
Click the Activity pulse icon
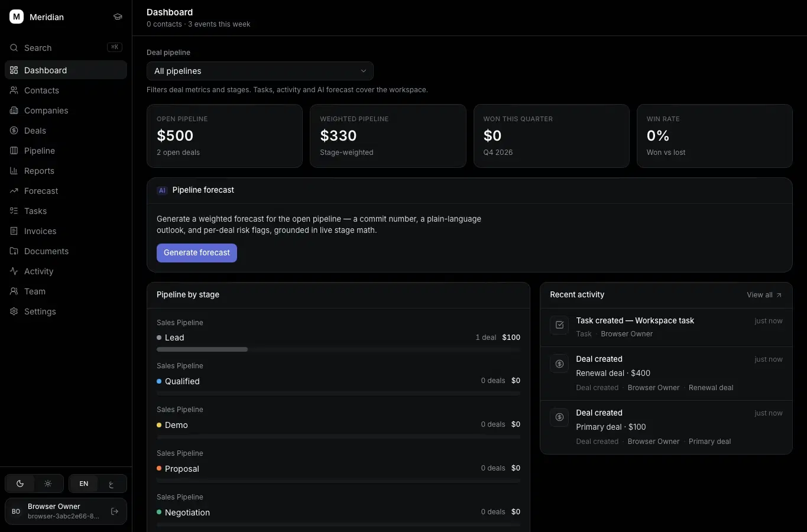[x=14, y=271]
